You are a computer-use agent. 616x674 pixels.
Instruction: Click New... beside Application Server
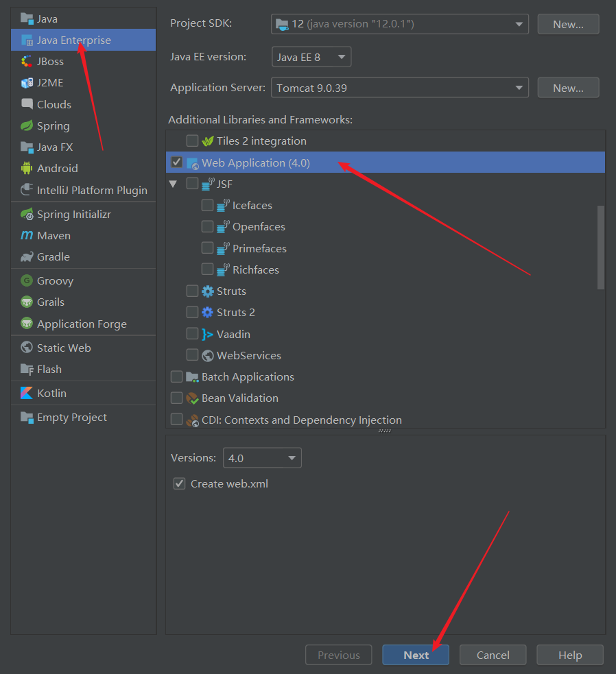coord(568,88)
